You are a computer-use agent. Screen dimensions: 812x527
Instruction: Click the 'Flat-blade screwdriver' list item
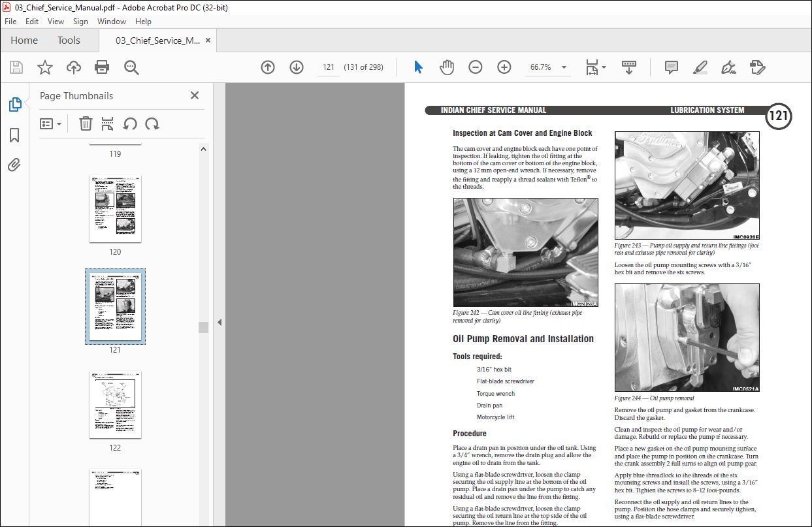point(506,381)
